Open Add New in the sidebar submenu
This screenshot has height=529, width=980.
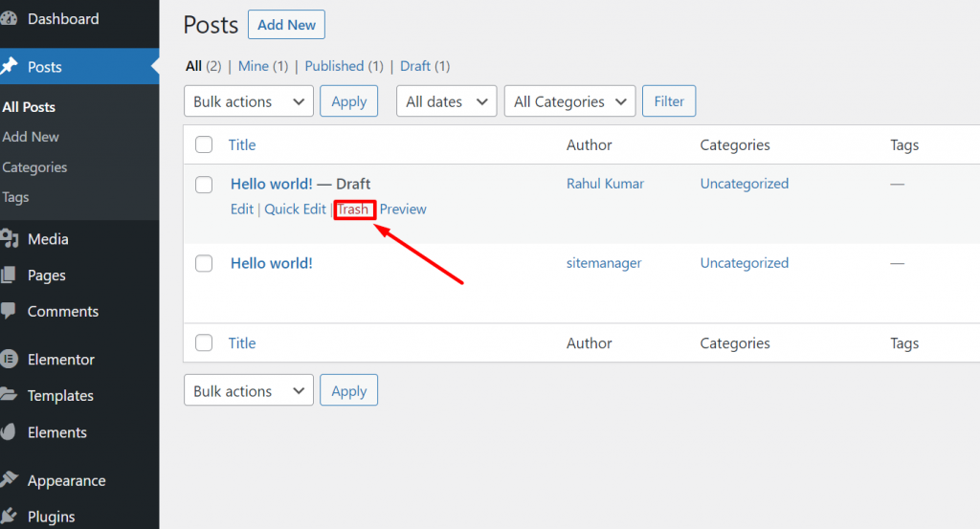point(31,137)
